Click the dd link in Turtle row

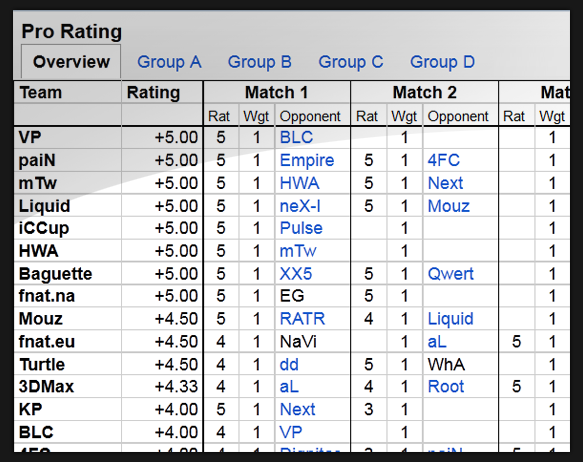click(x=289, y=365)
